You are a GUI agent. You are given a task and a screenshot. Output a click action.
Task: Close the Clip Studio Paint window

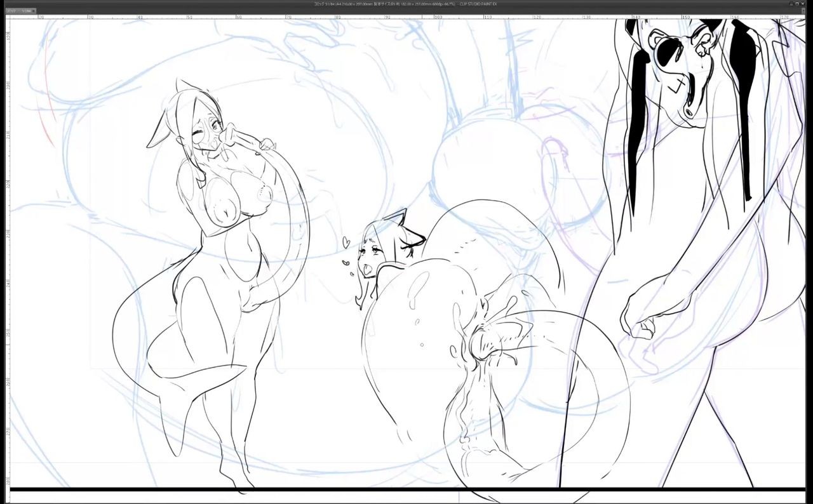pyautogui.click(x=803, y=4)
